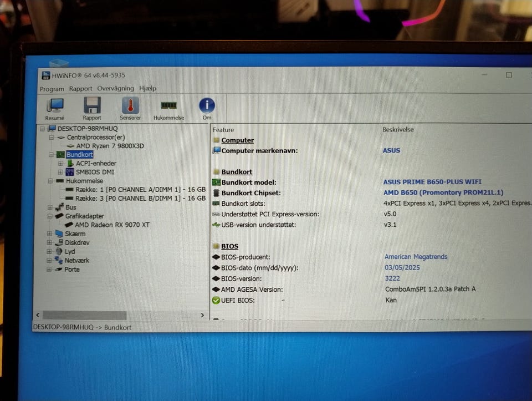Click the Beskrivelse column header
Viewport: 532px width, 401px height.
[398, 129]
